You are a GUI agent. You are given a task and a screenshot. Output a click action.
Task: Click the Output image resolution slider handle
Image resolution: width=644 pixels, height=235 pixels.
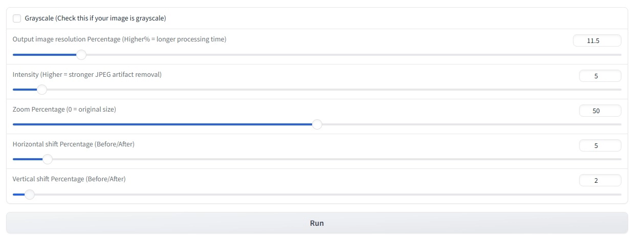81,55
